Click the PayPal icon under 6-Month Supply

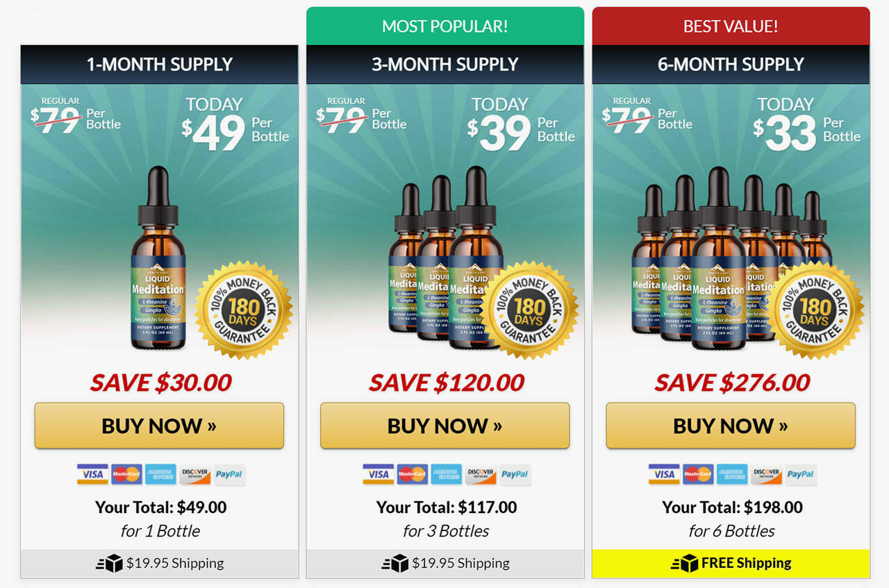click(x=801, y=474)
